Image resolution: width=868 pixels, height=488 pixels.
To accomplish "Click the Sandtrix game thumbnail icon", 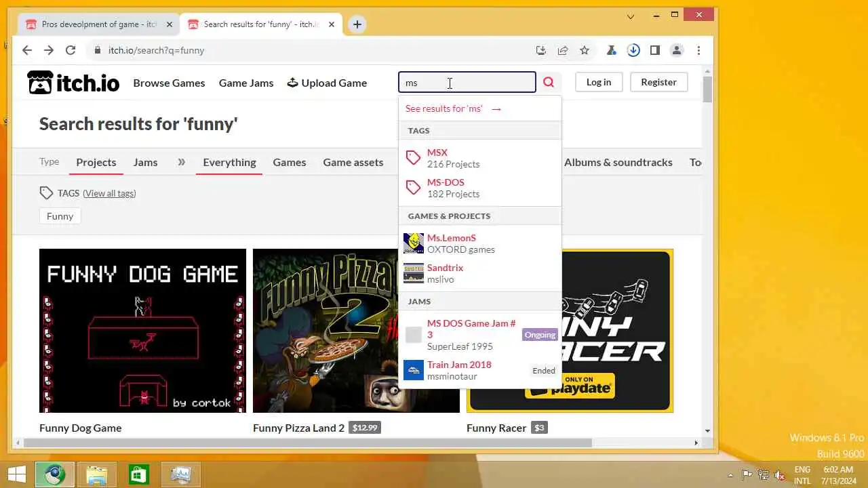I will click(414, 273).
